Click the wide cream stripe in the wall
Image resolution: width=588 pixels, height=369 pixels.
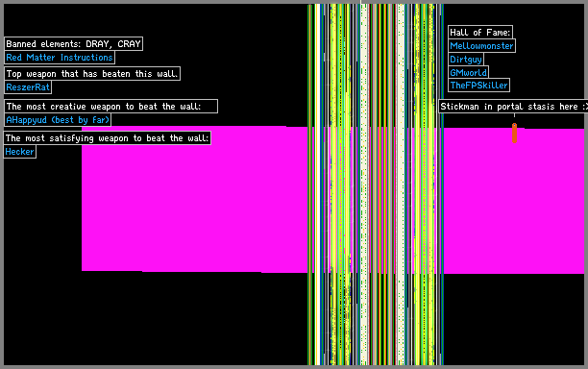(402, 184)
